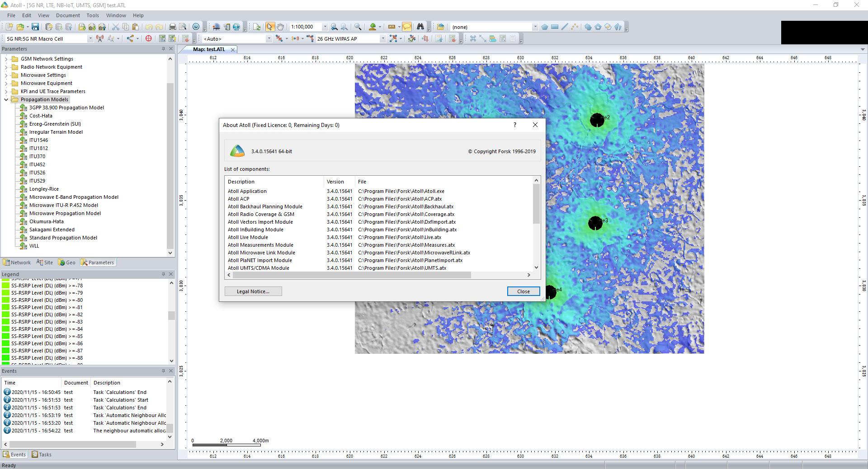Open the Tools menu
This screenshot has height=469, width=868.
tap(92, 15)
